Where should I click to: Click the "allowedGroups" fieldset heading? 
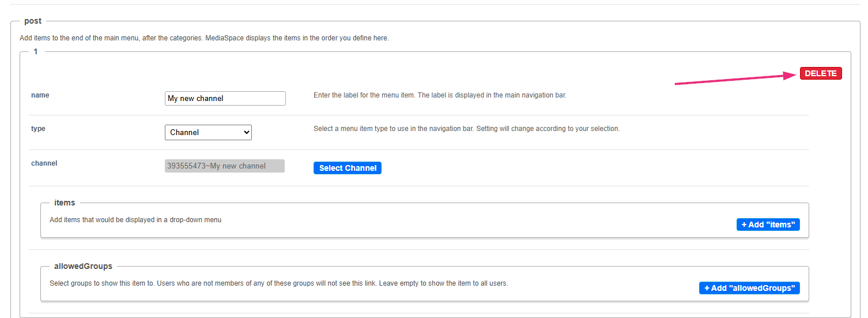[83, 267]
